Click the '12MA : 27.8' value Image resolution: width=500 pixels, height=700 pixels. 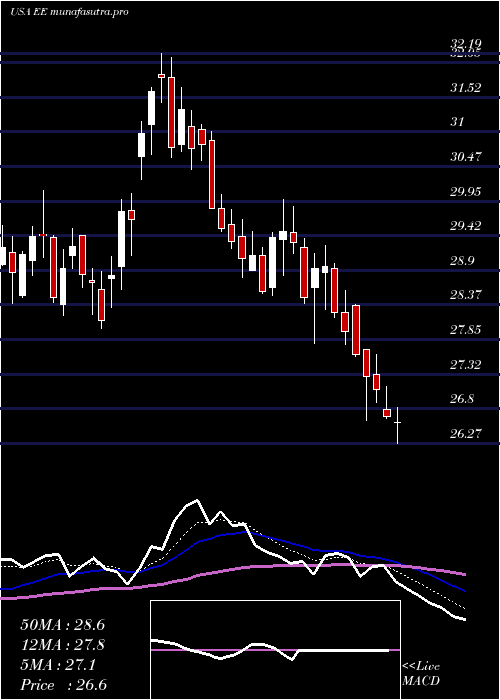tap(63, 645)
